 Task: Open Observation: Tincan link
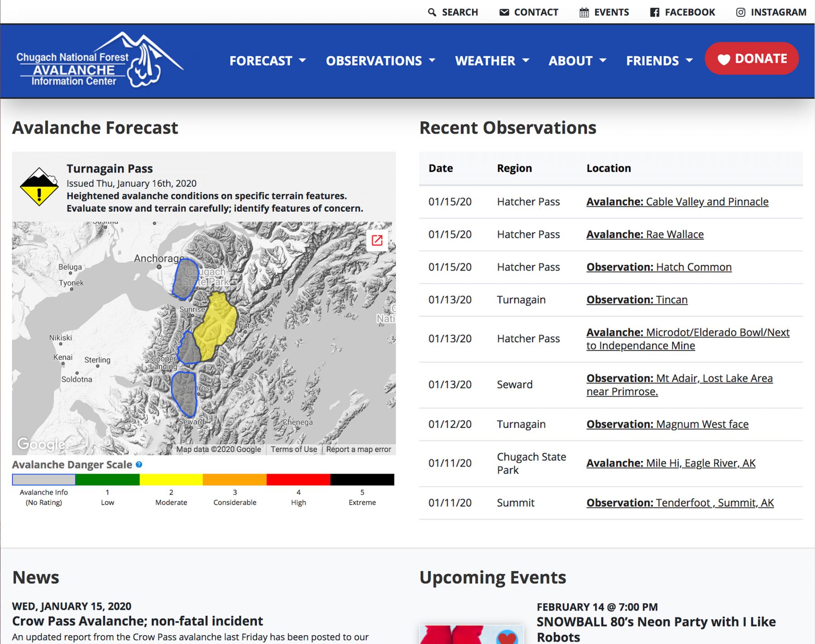tap(637, 300)
